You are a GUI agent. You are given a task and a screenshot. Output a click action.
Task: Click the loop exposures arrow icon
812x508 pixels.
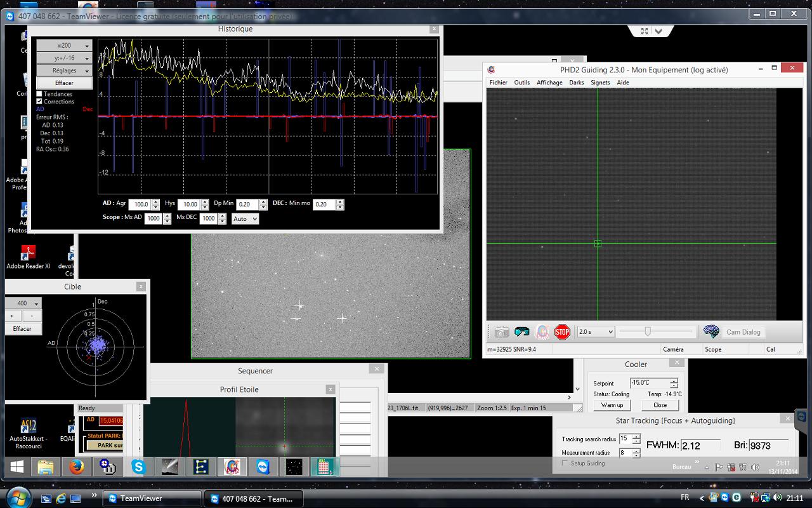click(522, 332)
